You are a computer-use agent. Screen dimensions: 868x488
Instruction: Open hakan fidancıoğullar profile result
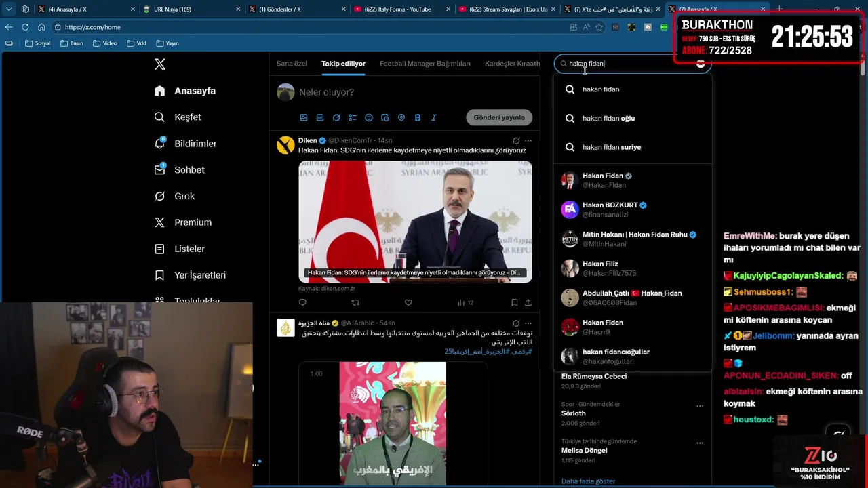click(x=633, y=357)
